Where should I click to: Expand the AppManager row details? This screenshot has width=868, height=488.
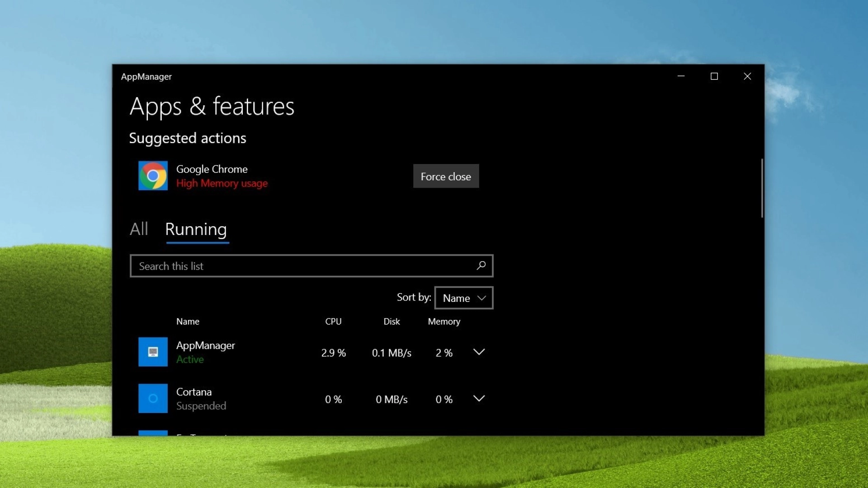(x=479, y=352)
